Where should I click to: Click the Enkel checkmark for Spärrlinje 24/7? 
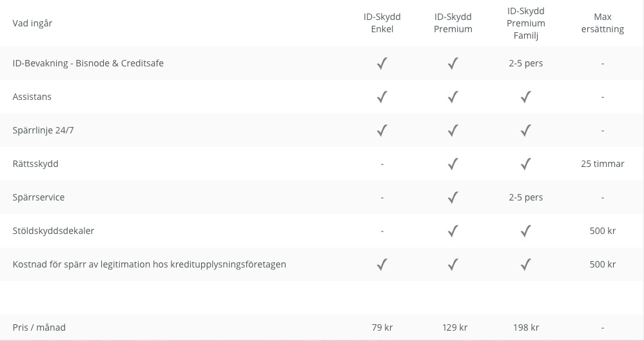point(382,130)
